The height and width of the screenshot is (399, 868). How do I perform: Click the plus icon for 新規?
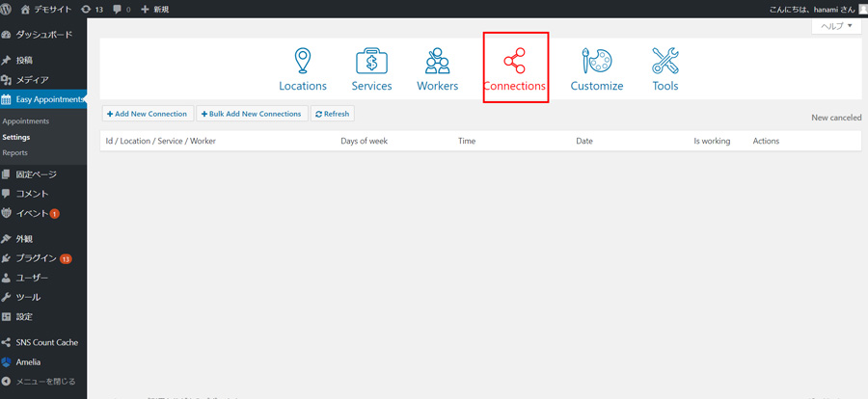(x=145, y=10)
